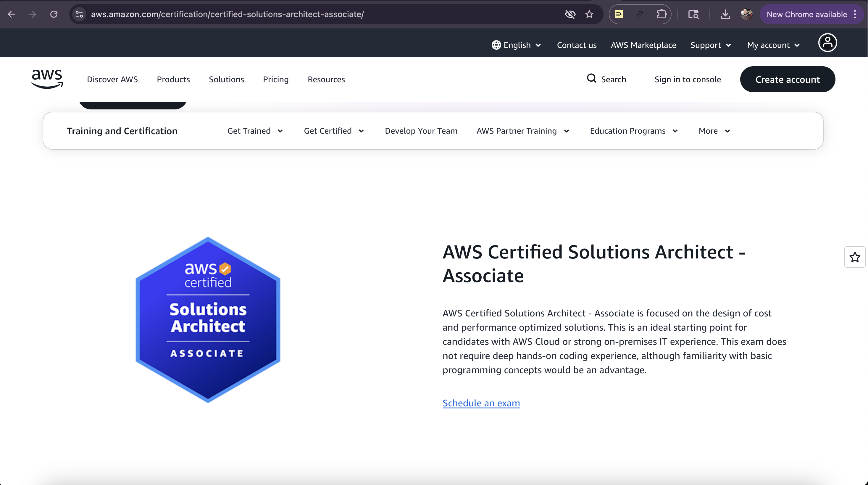Click the AWS logo home icon
The image size is (868, 485).
[x=47, y=79]
